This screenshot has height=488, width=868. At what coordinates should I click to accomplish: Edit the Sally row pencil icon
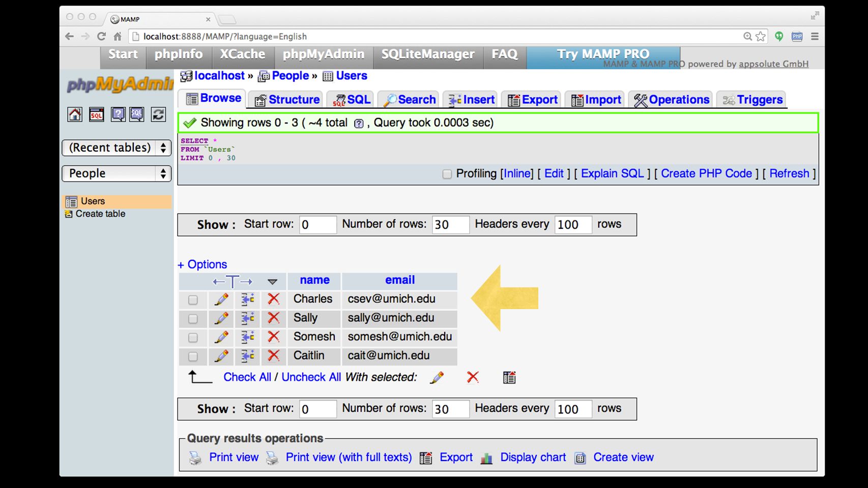(x=221, y=318)
